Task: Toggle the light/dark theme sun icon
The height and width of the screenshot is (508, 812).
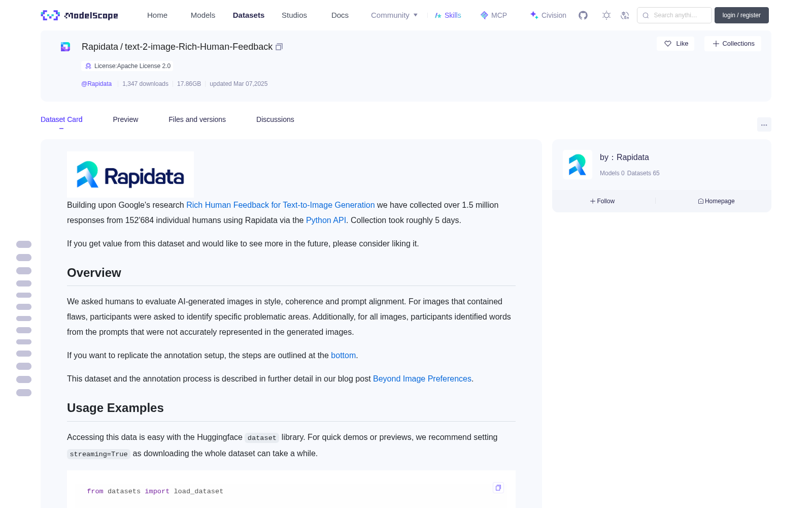Action: [606, 15]
